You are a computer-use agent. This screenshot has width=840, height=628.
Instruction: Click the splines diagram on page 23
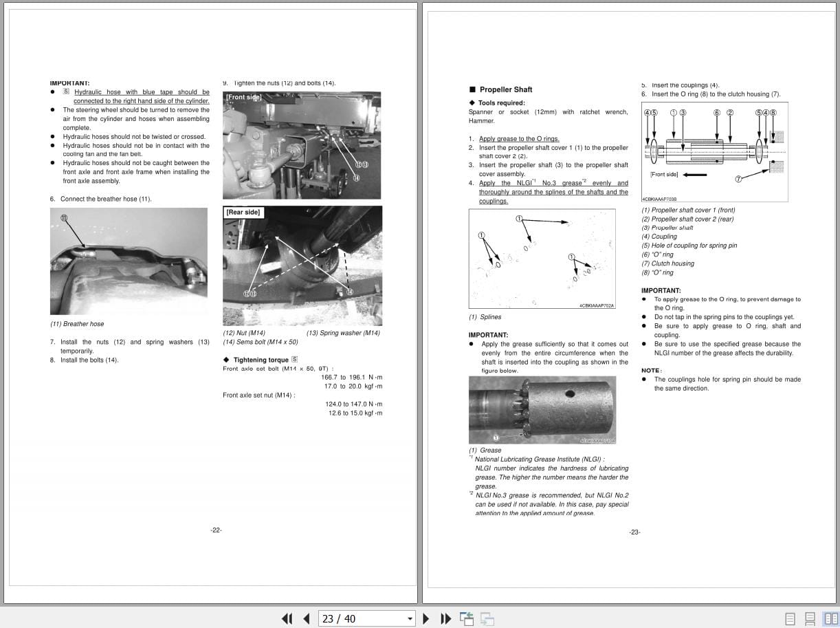point(542,259)
